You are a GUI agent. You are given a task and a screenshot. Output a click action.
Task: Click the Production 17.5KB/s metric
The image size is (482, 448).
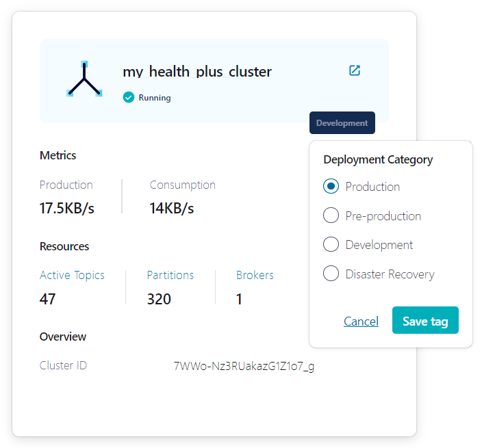pyautogui.click(x=67, y=208)
